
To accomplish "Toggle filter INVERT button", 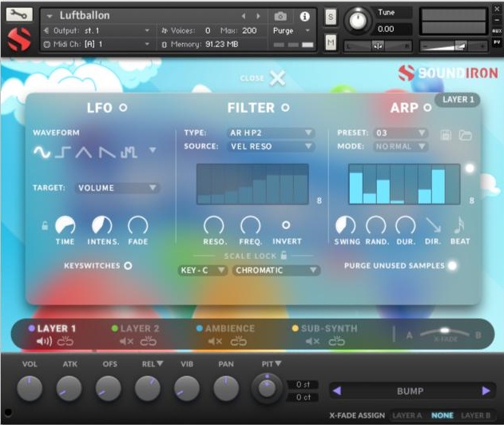I will pos(286,225).
